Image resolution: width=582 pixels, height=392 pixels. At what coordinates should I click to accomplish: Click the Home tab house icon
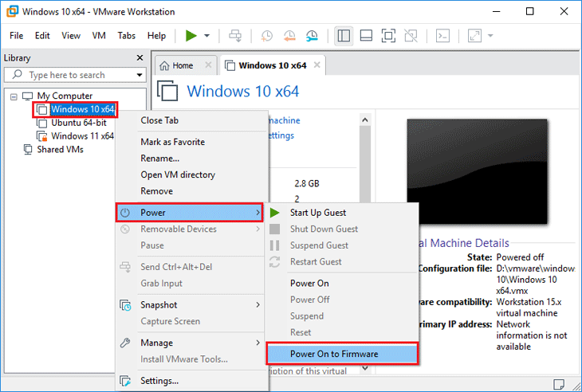pyautogui.click(x=164, y=65)
